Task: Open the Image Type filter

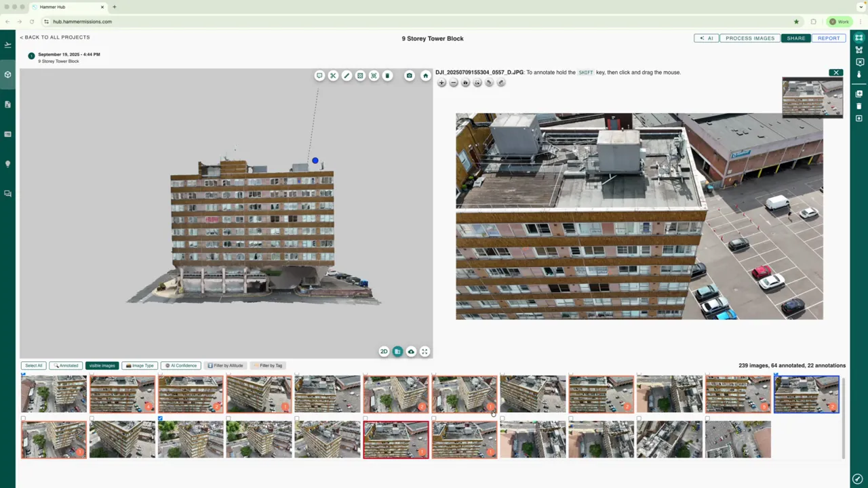Action: click(x=140, y=365)
